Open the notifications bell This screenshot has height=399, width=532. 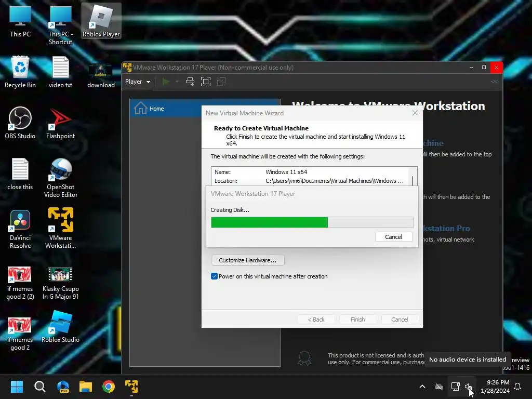point(518,387)
